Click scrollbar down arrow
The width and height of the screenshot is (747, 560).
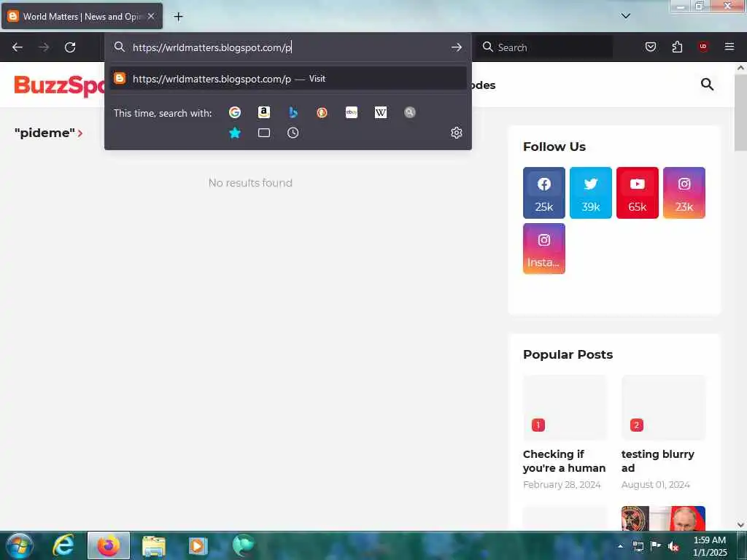[x=740, y=525]
